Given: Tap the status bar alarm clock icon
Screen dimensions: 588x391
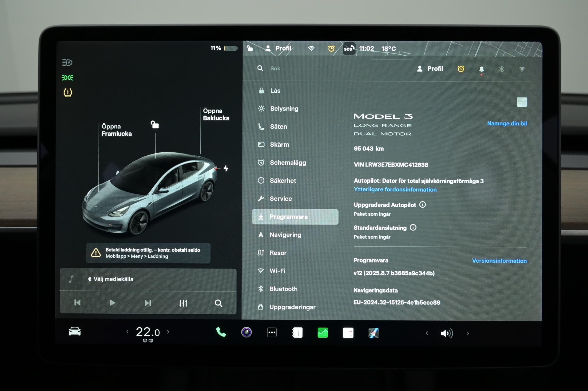Looking at the screenshot, I should coord(331,48).
